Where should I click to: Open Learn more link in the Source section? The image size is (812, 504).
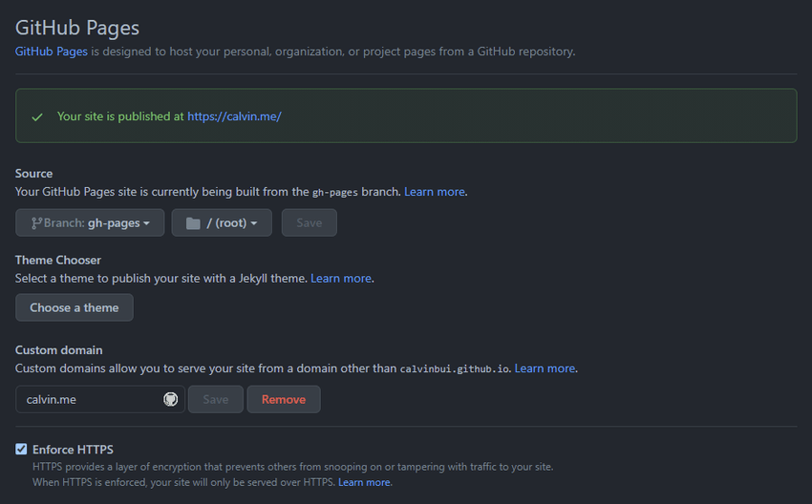tap(435, 192)
